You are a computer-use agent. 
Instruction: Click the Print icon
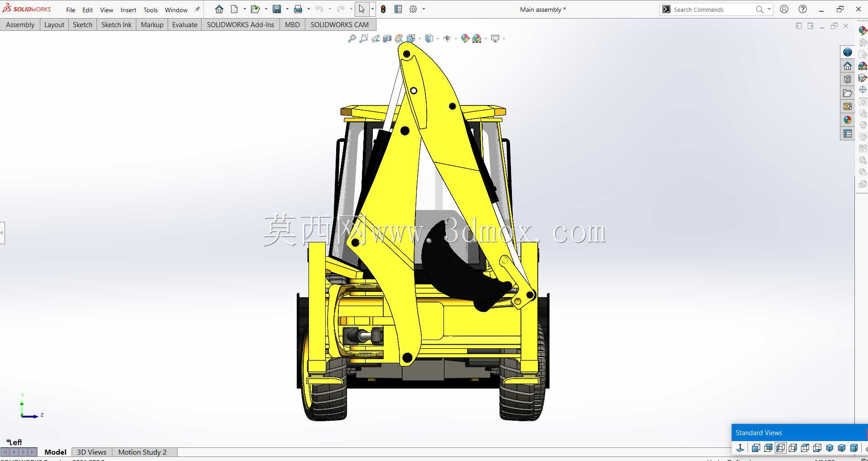coord(298,9)
